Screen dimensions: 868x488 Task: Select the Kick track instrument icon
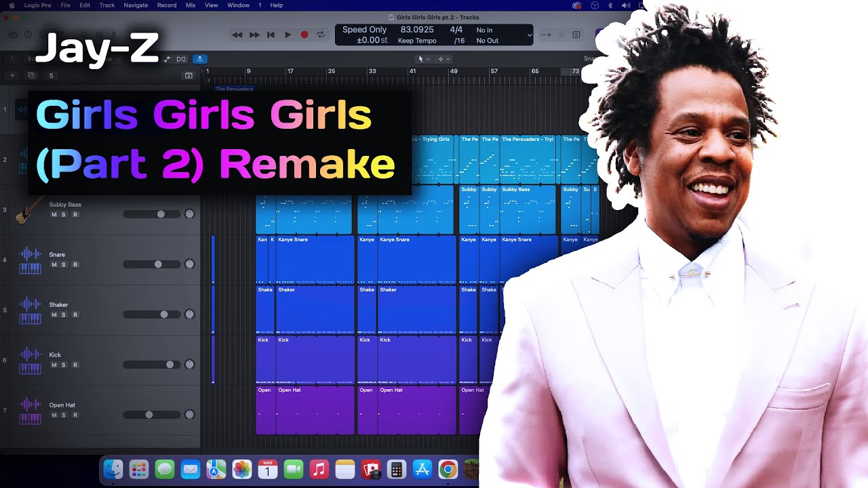(30, 361)
